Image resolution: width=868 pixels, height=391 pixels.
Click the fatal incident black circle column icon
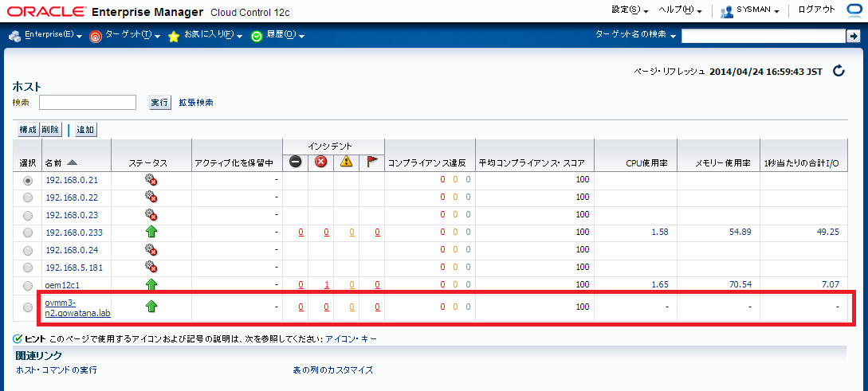click(296, 162)
